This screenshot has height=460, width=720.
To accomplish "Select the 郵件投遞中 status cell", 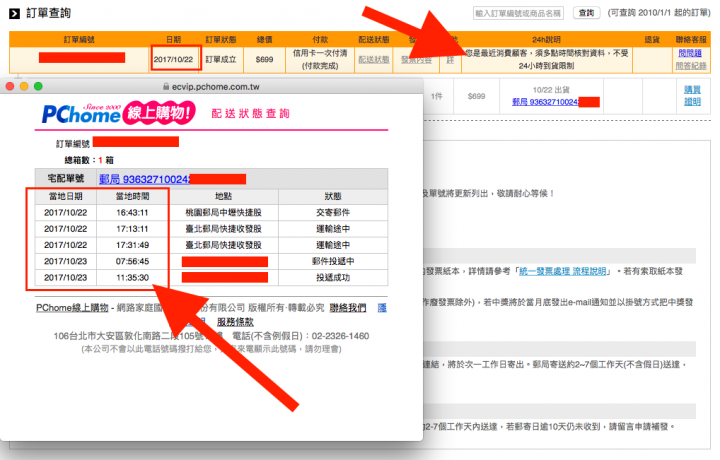I will [x=333, y=261].
